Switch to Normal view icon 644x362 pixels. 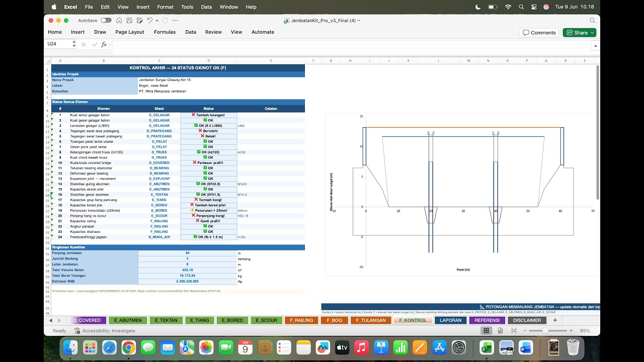486,331
